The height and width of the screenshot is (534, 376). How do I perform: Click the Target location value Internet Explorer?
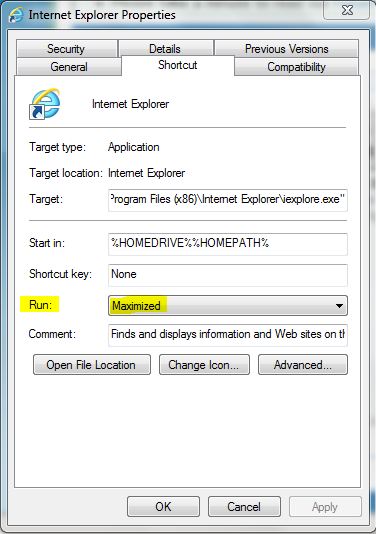point(146,173)
